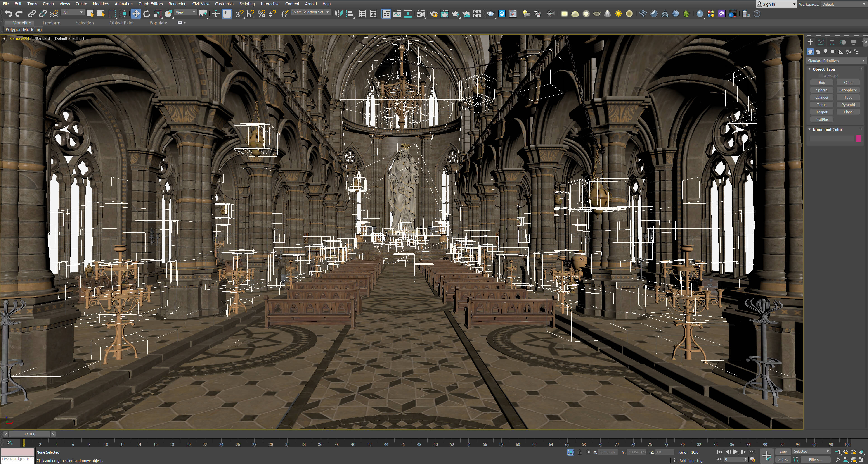868x464 pixels.
Task: Toggle the Window/Crossing selection mode
Action: 123,14
